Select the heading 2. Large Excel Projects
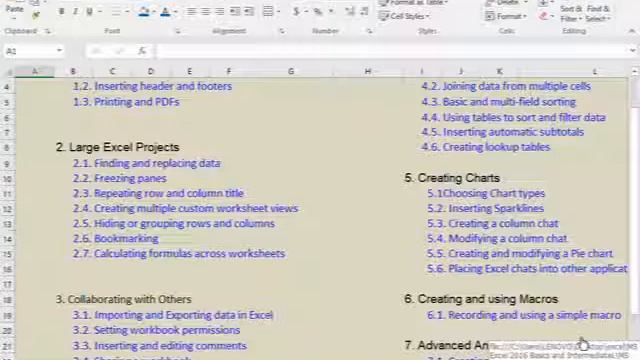 pyautogui.click(x=118, y=147)
